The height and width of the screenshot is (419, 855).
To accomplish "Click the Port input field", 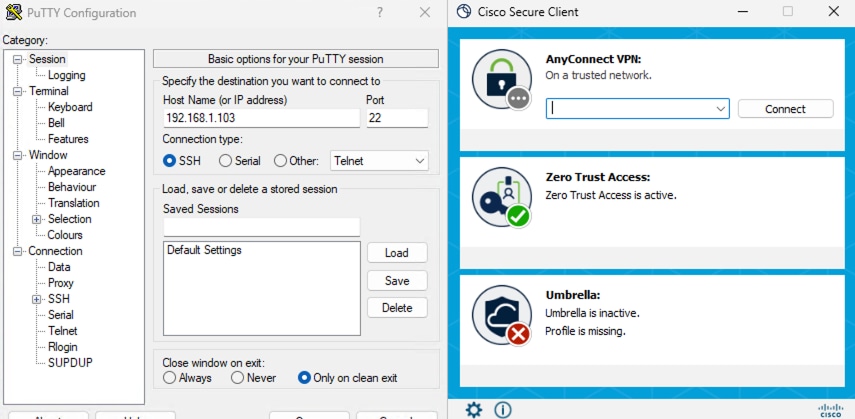I will [x=397, y=118].
